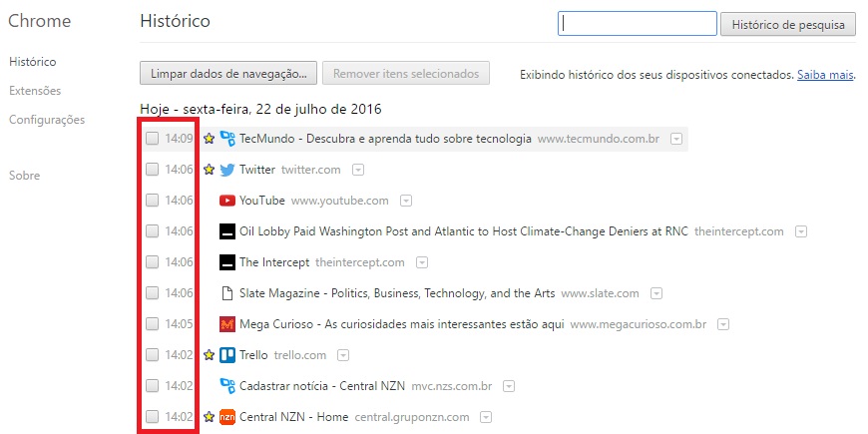This screenshot has height=434, width=868.
Task: Tick checkbox for The Intercept entry
Action: 152,262
